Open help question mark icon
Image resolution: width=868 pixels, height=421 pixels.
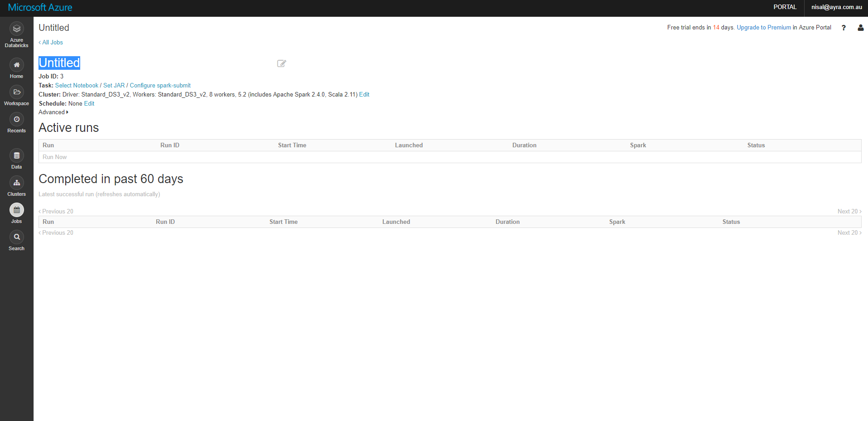pos(844,28)
